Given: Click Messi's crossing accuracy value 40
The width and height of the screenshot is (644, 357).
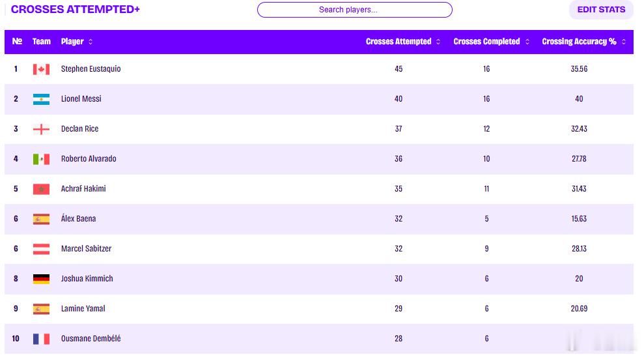Looking at the screenshot, I should click(x=579, y=99).
